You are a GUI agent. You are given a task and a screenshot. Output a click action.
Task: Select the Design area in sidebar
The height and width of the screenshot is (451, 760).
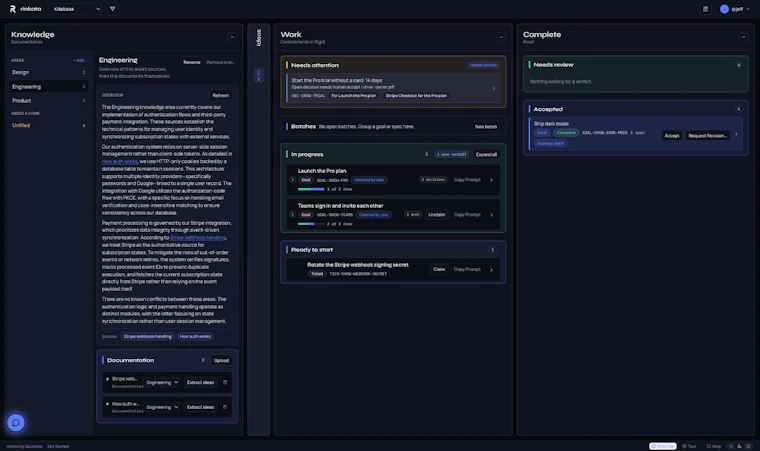point(48,72)
